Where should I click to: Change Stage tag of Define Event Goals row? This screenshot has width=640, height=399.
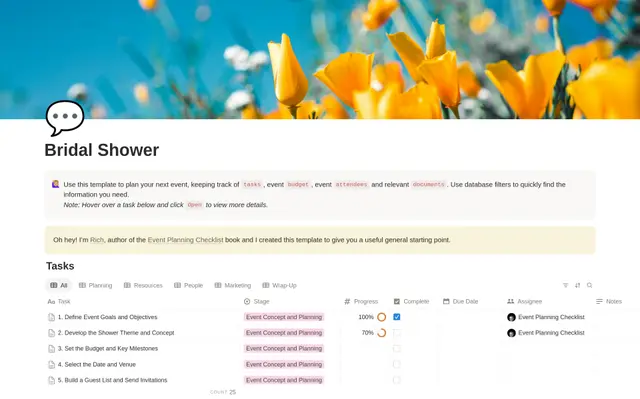point(284,317)
